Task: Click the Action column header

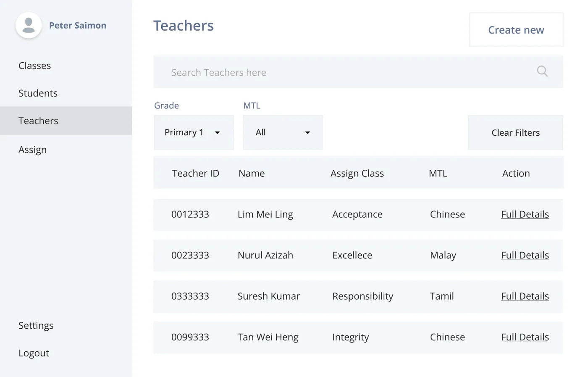Action: (x=516, y=173)
